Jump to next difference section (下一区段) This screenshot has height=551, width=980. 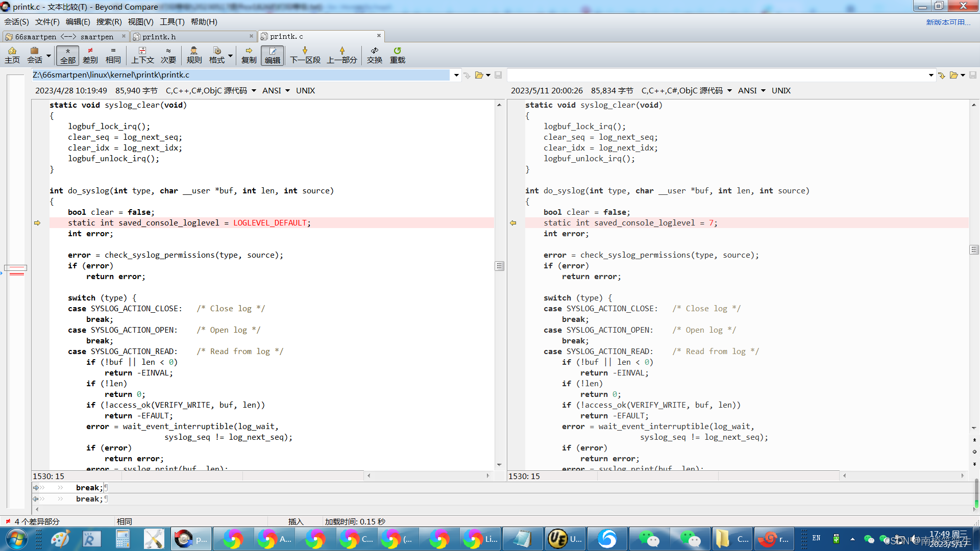305,55
